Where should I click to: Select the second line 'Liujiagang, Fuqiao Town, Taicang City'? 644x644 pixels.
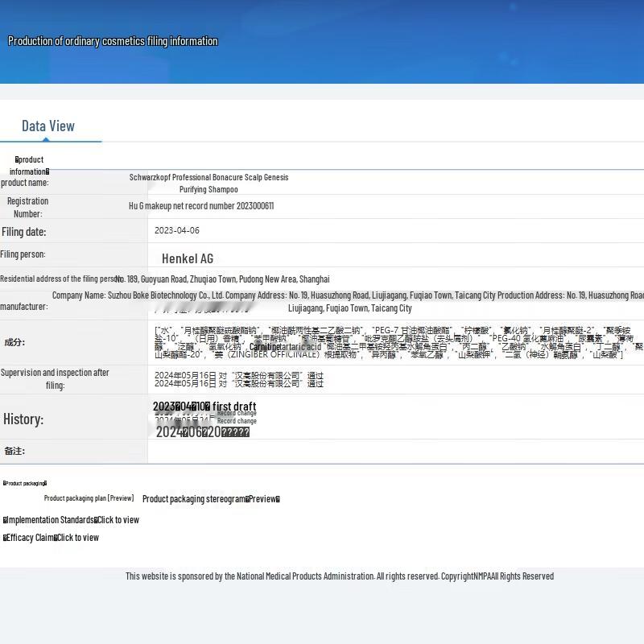(x=350, y=308)
